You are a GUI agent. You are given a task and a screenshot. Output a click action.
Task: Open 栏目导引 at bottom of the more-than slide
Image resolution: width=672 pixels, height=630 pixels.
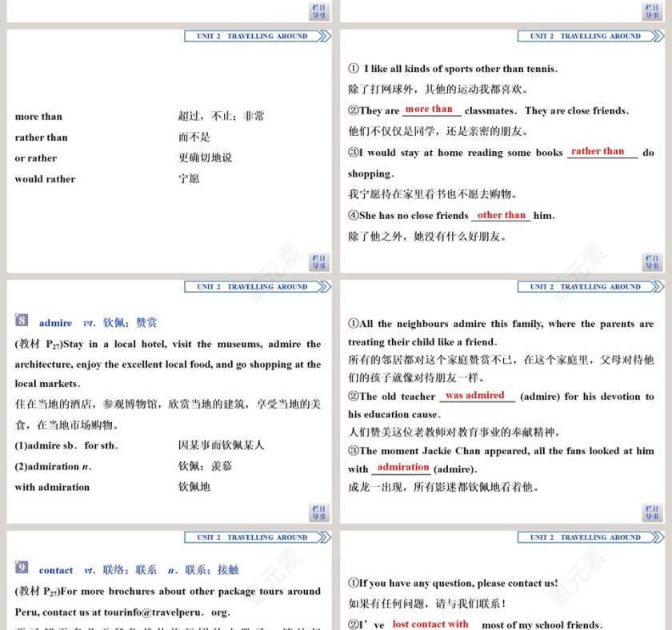[318, 261]
